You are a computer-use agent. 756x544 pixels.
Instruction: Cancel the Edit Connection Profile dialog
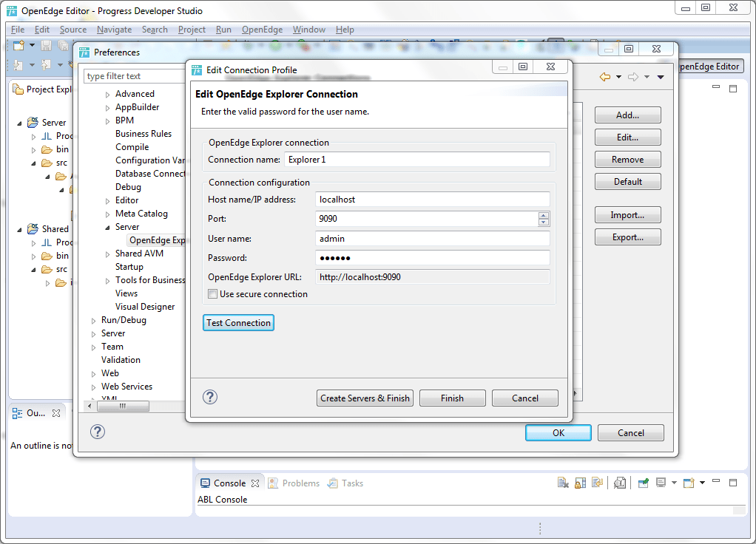[525, 398]
